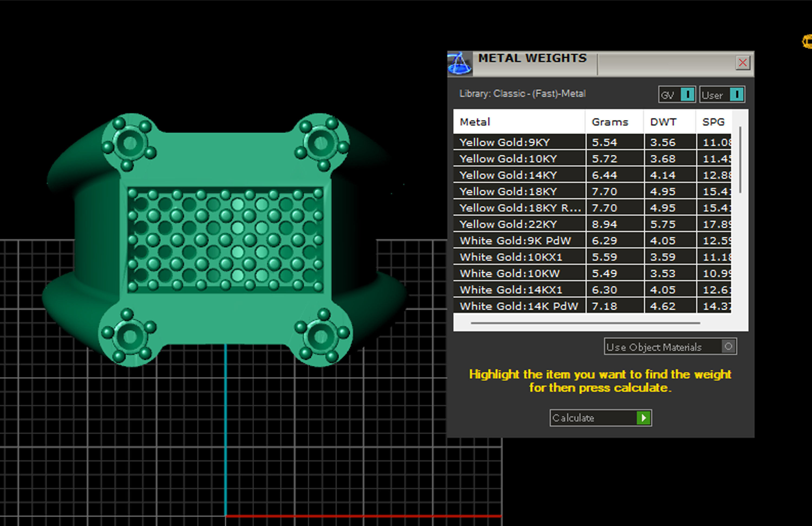Screen dimensions: 812x526
Task: Close the Metal Weights panel
Action: click(x=742, y=63)
